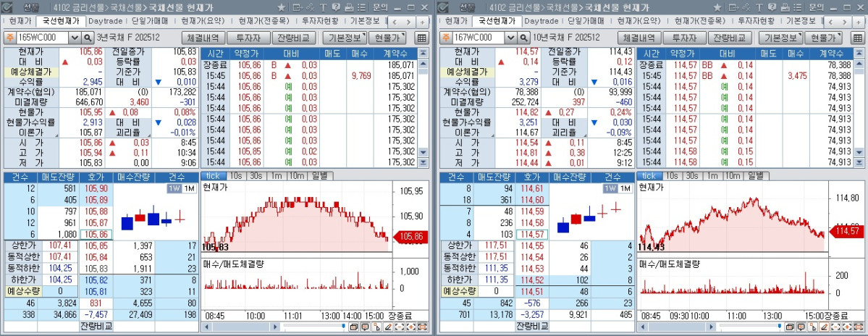Add a tab with plus button in the left window
This screenshot has height=336, width=868.
point(422,22)
